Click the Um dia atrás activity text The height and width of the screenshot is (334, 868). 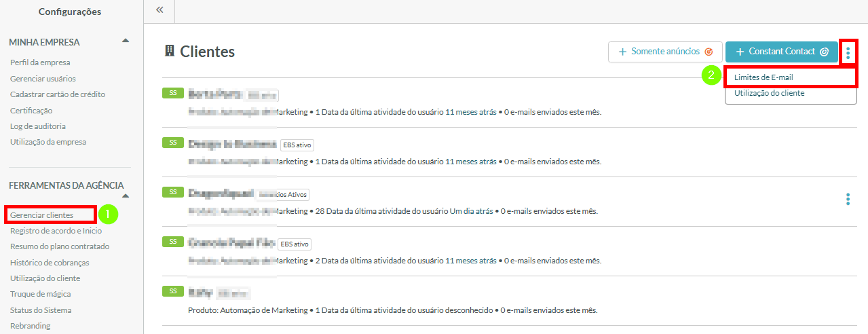pyautogui.click(x=472, y=211)
